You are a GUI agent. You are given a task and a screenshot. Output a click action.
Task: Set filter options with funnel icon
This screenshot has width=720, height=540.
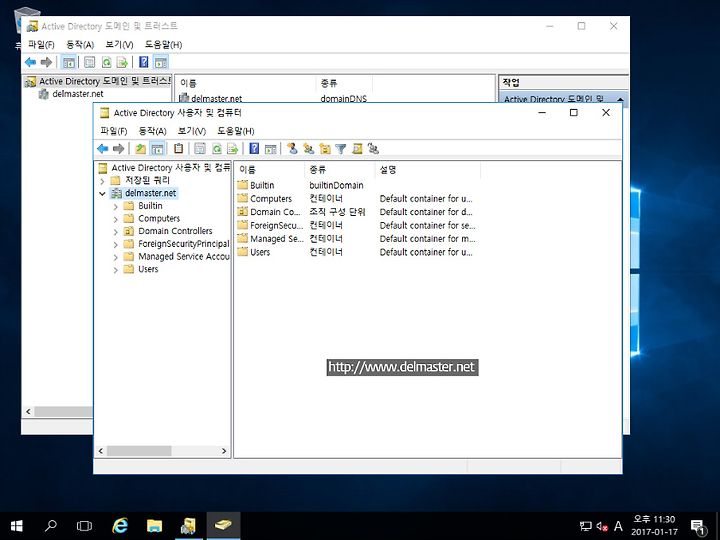click(341, 149)
